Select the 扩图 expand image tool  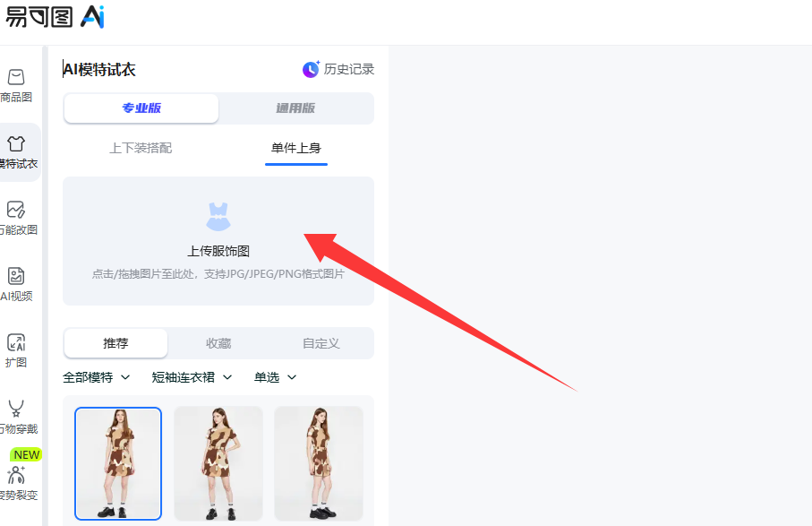coord(16,343)
